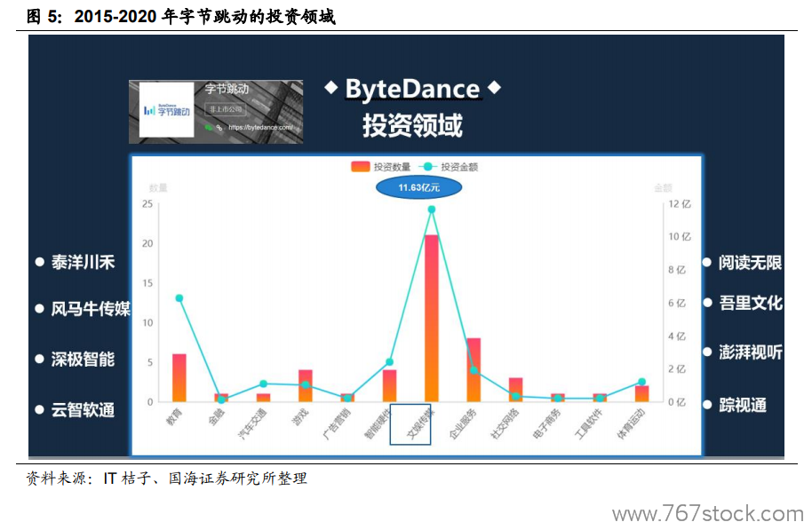This screenshot has height=530, width=812.
Task: Click the figure title 图 5 text
Action: point(180,16)
